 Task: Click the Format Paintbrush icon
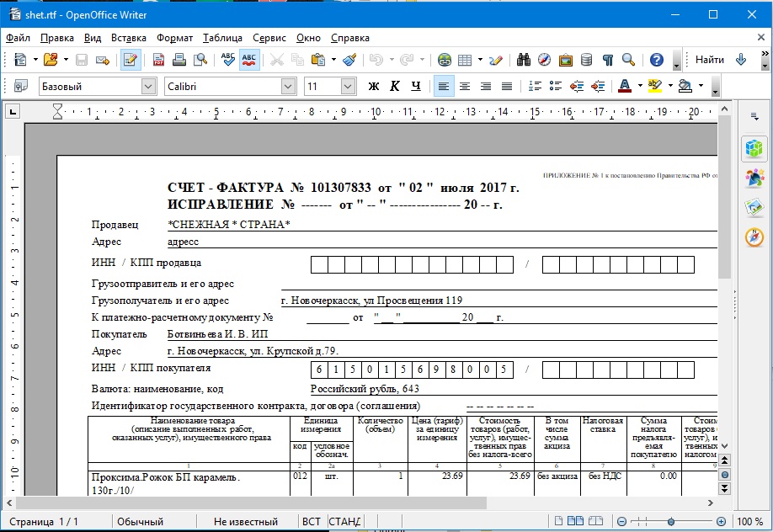click(x=349, y=60)
